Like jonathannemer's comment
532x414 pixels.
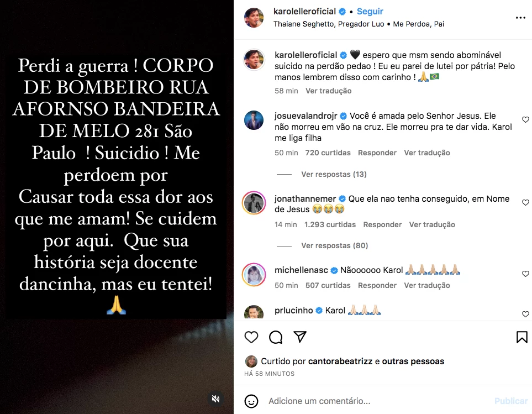pyautogui.click(x=525, y=202)
